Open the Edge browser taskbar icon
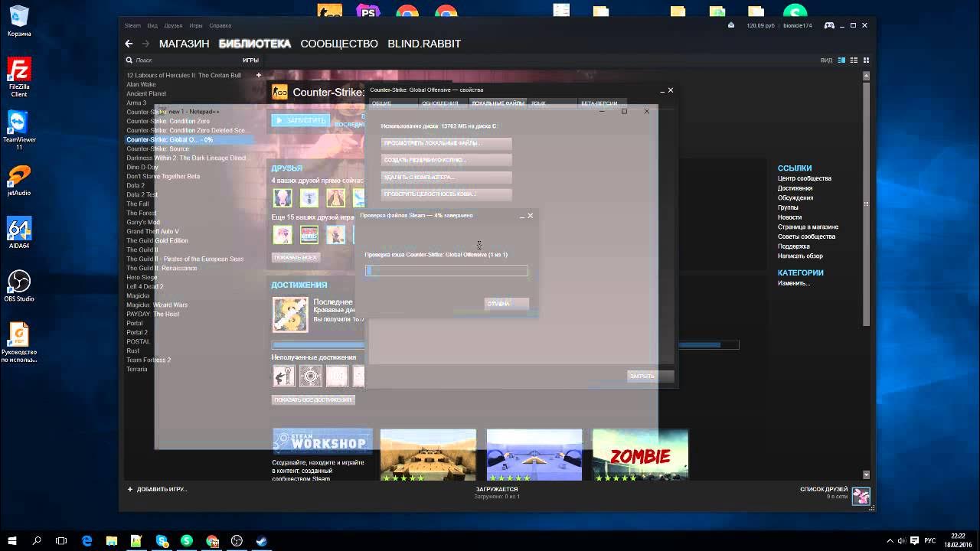This screenshot has height=551, width=980. click(87, 540)
